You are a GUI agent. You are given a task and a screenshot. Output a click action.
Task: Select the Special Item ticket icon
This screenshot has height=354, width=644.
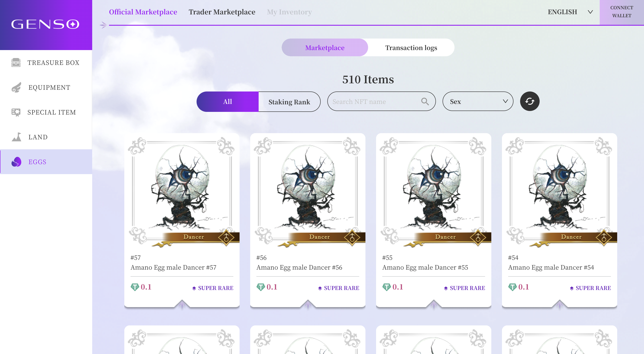(x=16, y=112)
